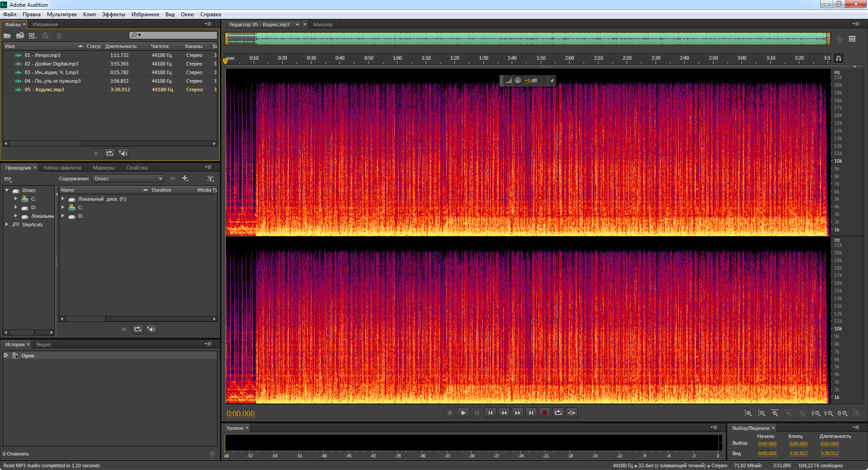This screenshot has height=470, width=868.
Task: Switch to the Маркеры tab
Action: (104, 168)
